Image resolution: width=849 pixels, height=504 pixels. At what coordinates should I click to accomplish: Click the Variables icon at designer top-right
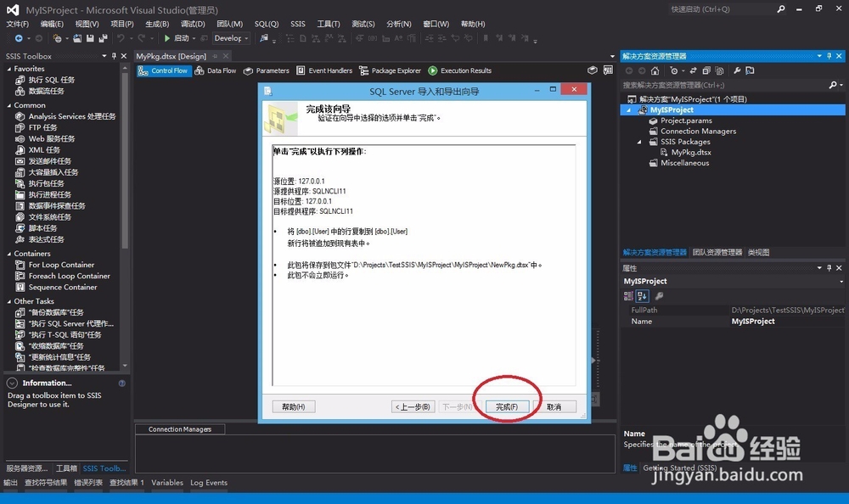(593, 70)
